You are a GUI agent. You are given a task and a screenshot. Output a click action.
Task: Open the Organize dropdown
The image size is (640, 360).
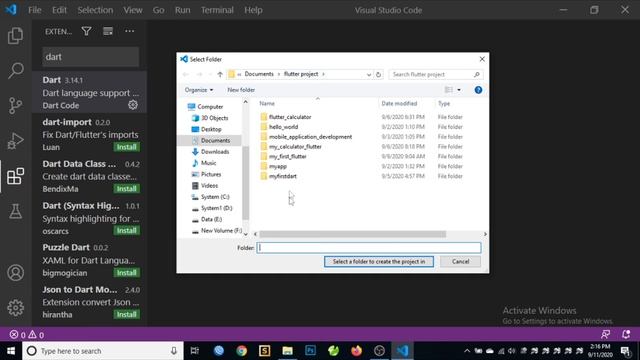(x=199, y=90)
